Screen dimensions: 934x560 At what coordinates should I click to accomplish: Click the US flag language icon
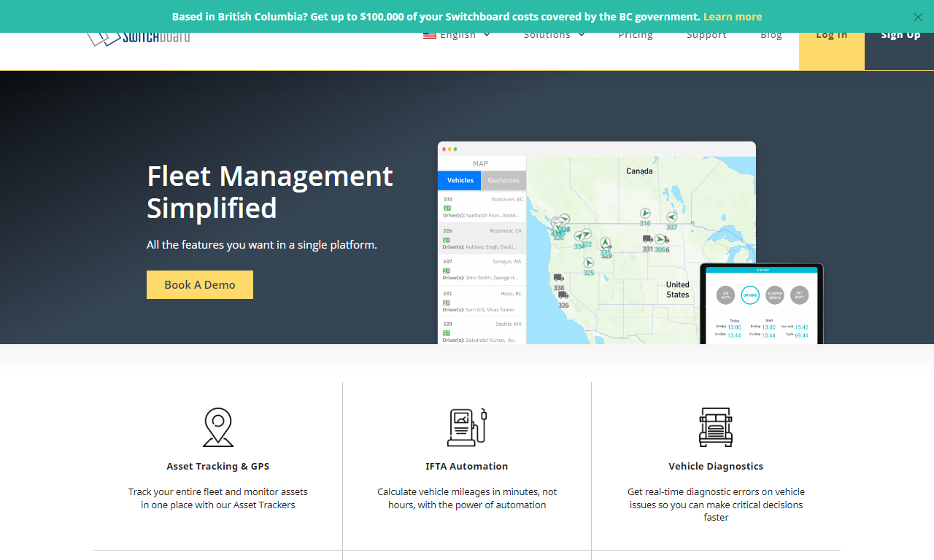(x=430, y=35)
